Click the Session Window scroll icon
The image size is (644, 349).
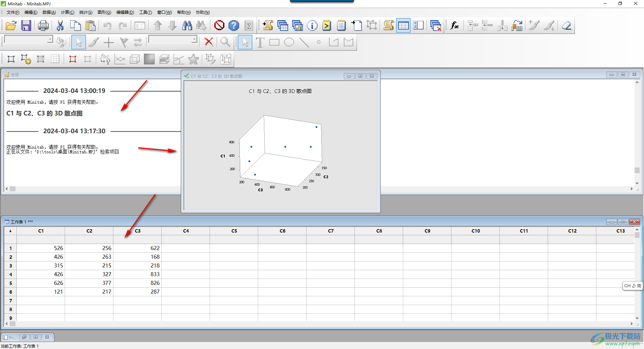[x=388, y=26]
